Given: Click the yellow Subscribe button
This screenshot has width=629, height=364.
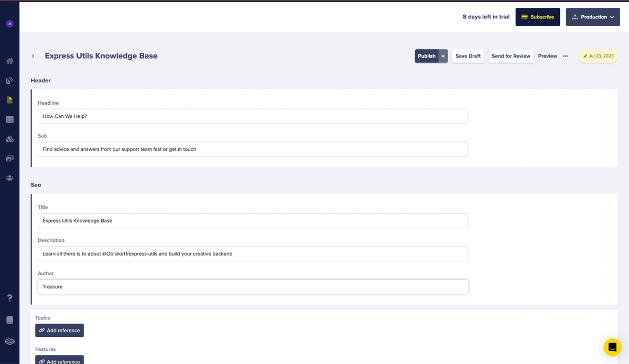Looking at the screenshot, I should [x=537, y=17].
